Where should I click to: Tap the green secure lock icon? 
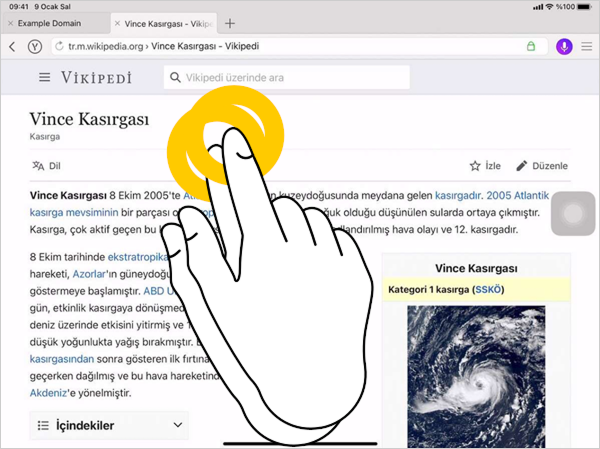pos(531,47)
